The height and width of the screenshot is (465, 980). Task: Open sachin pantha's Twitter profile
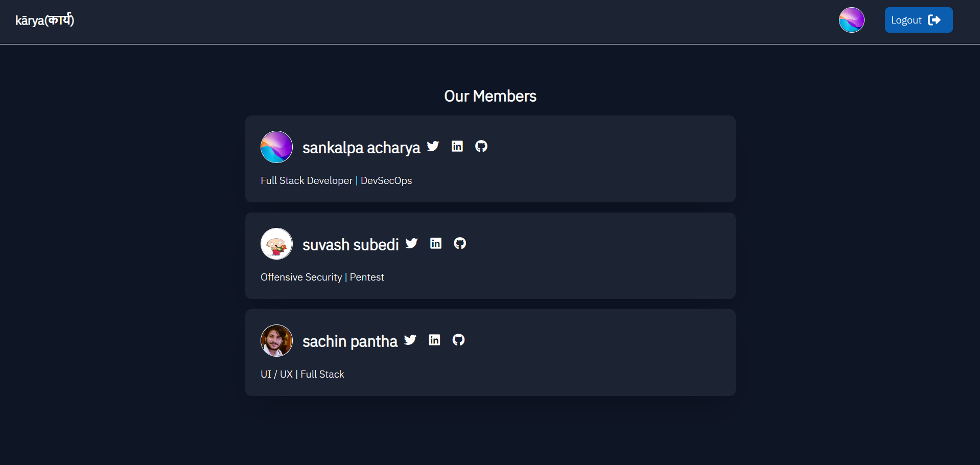(x=410, y=340)
